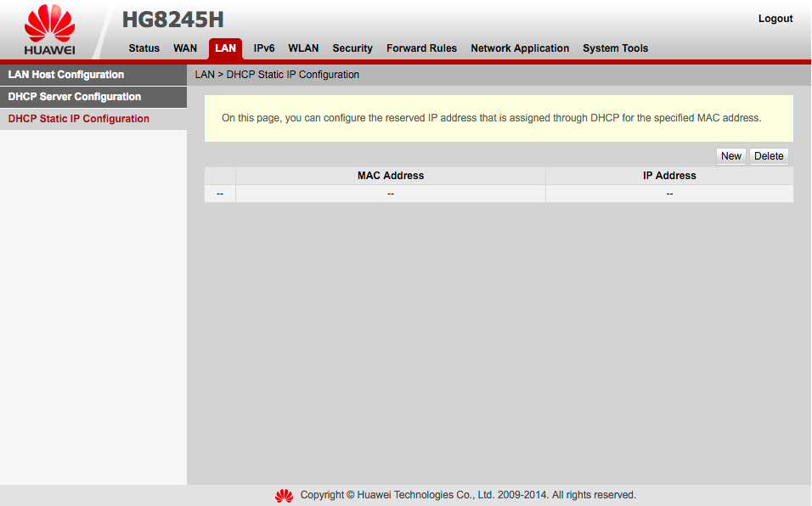Screen dimensions: 812x506
Task: Open the WAN tab
Action: [x=185, y=48]
